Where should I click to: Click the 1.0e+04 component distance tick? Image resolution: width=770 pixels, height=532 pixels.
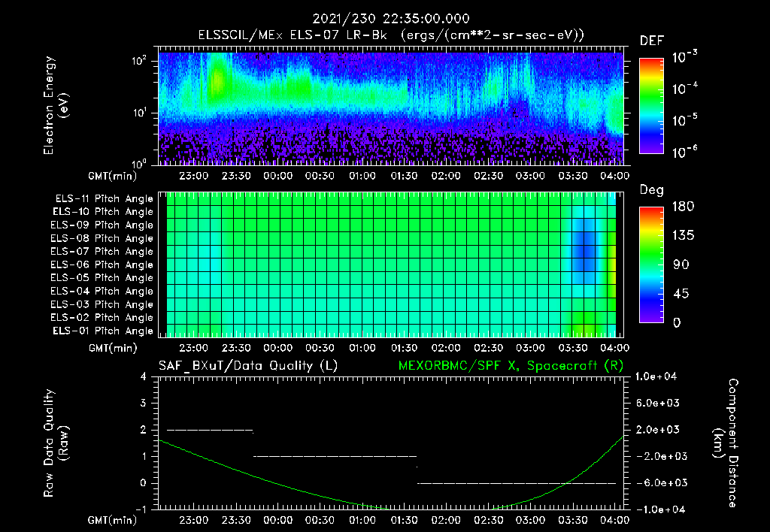coord(656,376)
